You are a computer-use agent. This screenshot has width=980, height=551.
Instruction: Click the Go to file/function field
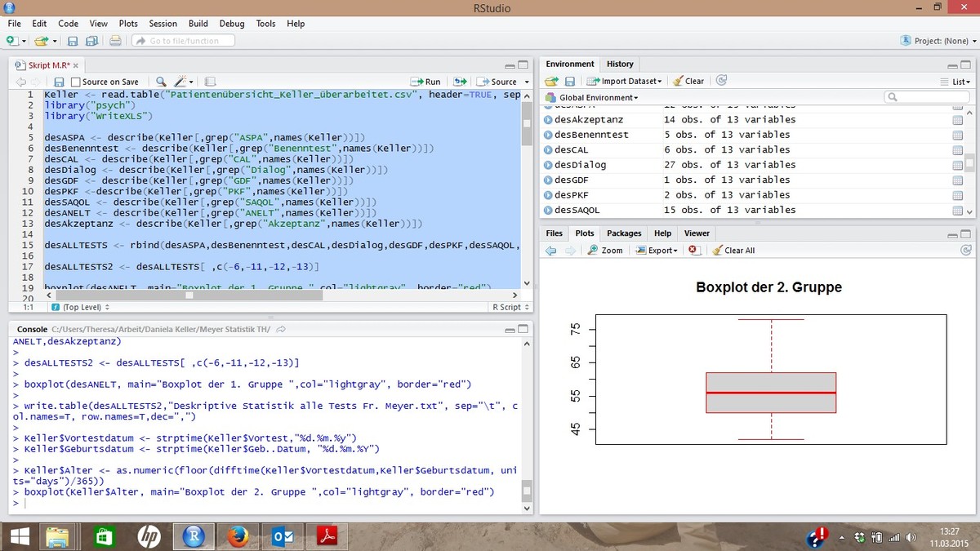click(x=183, y=41)
